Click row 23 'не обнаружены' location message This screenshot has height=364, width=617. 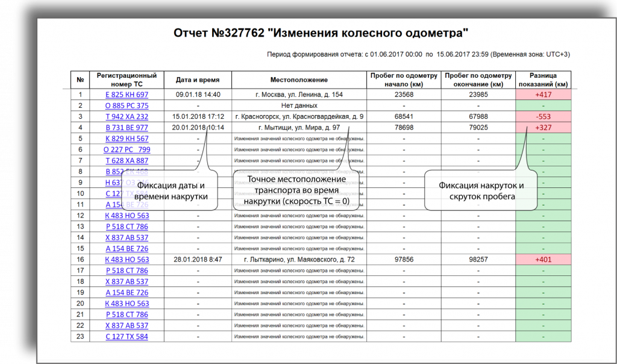[299, 337]
